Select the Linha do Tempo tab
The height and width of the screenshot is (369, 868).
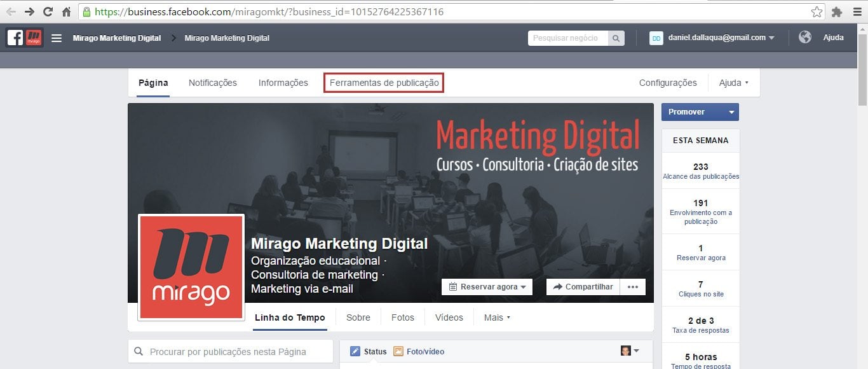tap(290, 317)
